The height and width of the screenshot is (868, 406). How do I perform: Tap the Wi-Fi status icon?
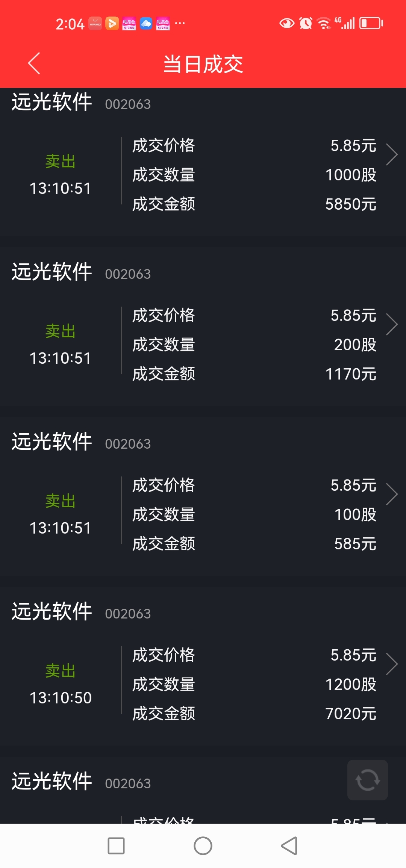point(324,23)
